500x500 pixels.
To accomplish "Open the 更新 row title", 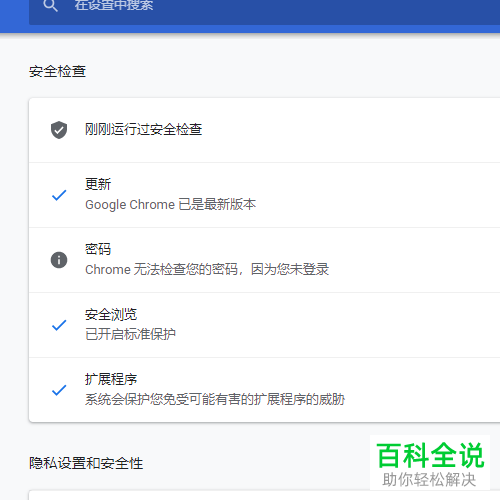I will click(x=98, y=184).
